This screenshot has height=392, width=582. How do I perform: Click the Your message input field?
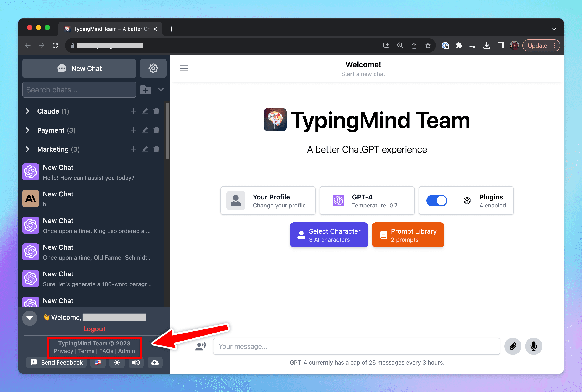[x=356, y=346]
